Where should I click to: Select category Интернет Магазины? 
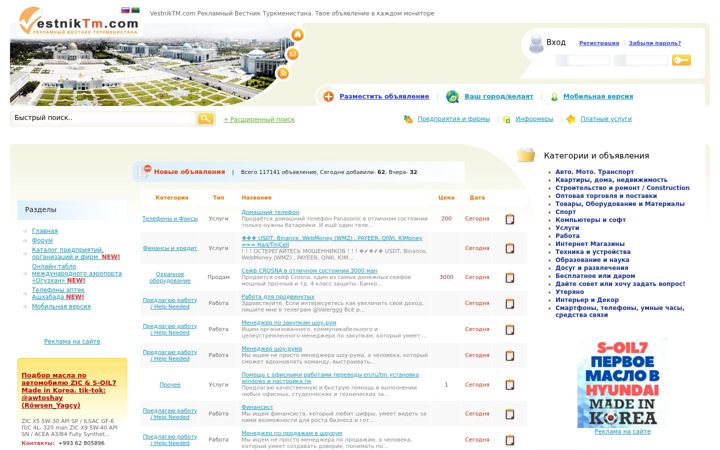coord(590,244)
